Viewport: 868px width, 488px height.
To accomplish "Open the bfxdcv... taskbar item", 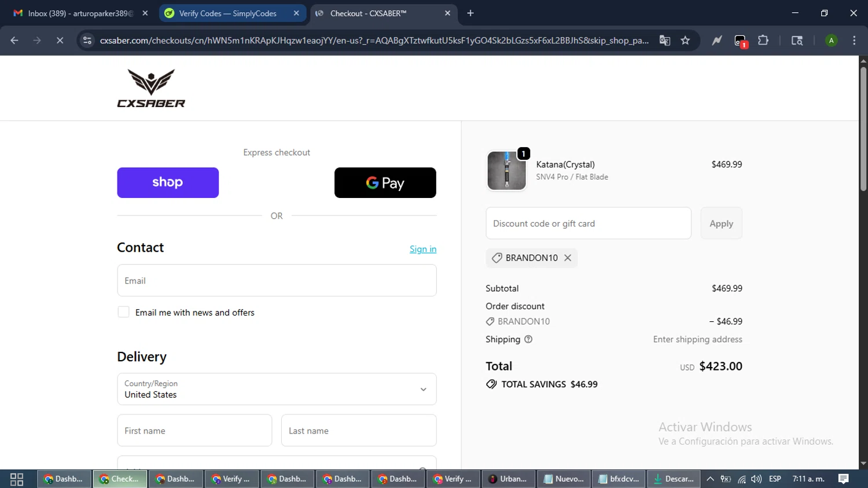I will [619, 479].
